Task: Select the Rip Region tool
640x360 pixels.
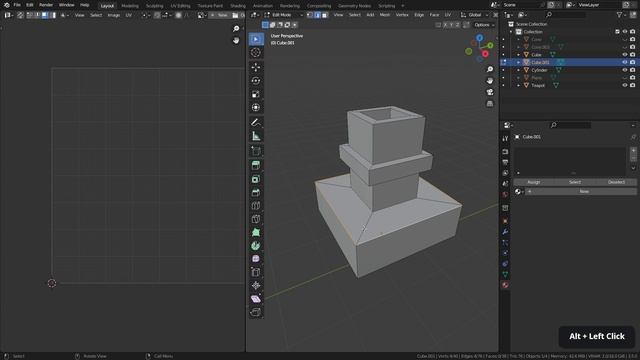Action: click(x=256, y=313)
